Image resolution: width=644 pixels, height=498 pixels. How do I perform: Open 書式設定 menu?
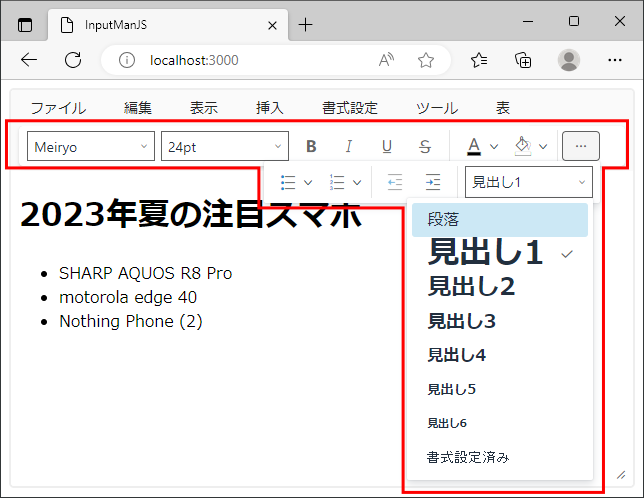(x=350, y=108)
